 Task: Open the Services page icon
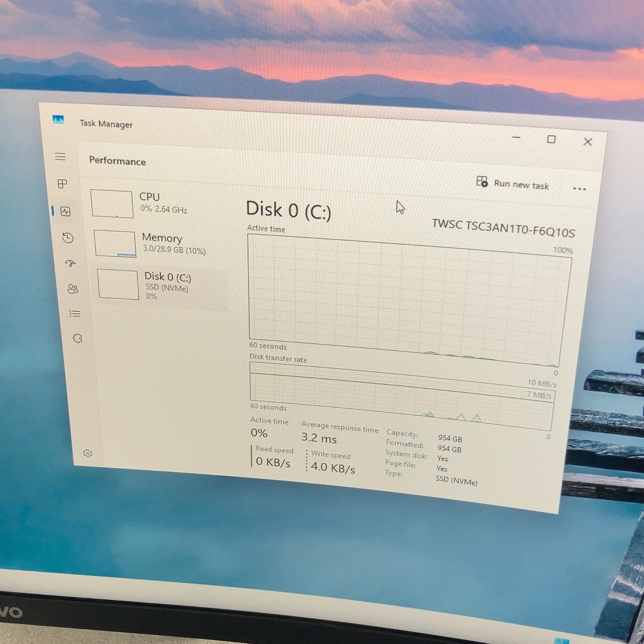click(77, 338)
